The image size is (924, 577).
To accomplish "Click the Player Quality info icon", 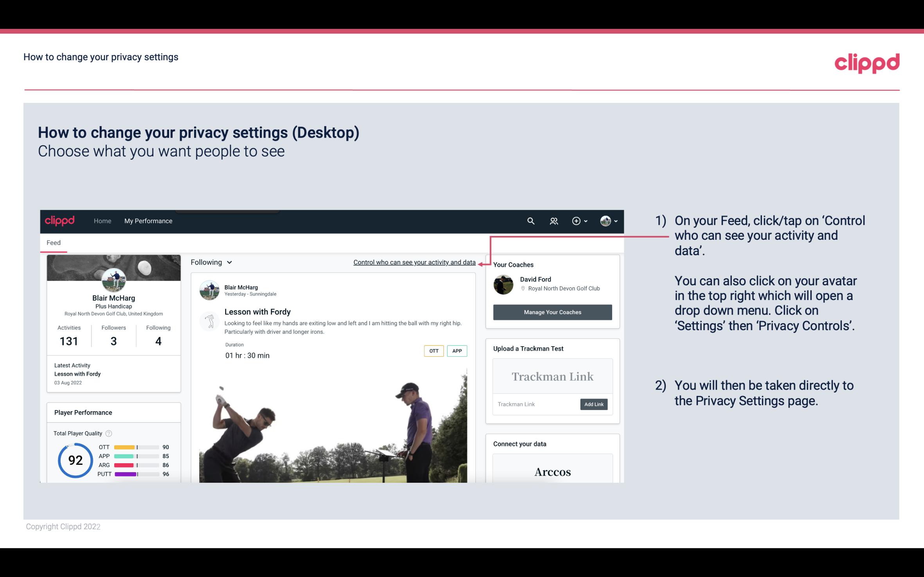I will (x=109, y=433).
